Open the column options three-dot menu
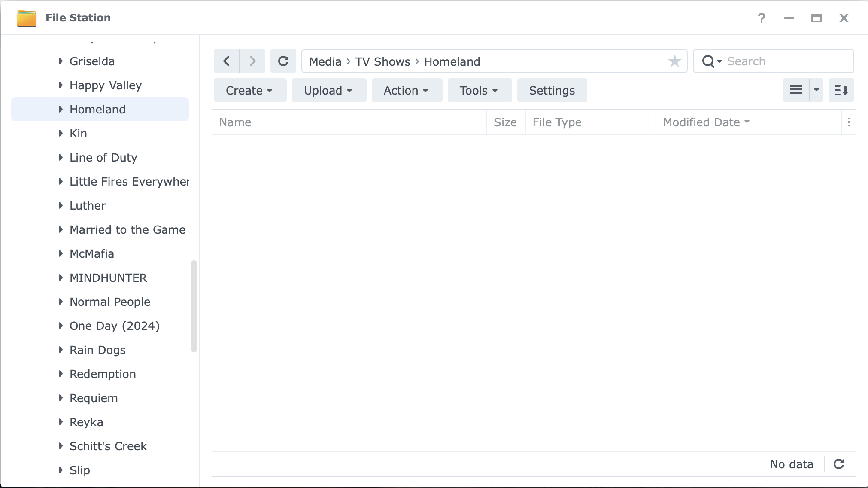 tap(849, 122)
